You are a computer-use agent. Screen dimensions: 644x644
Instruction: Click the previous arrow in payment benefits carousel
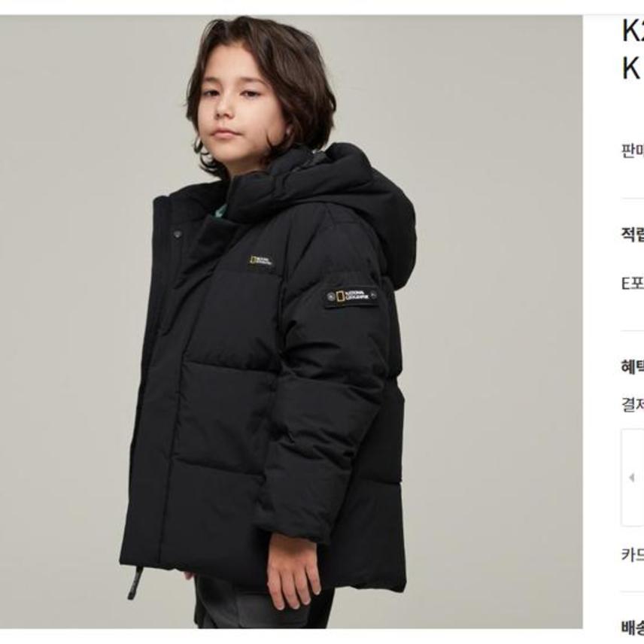(x=632, y=477)
